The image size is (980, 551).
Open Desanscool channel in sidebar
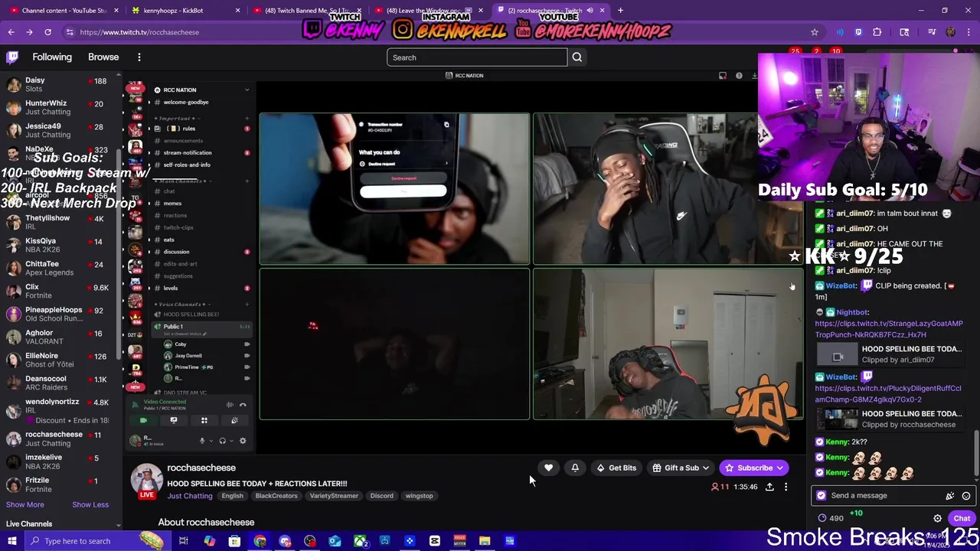click(x=58, y=383)
